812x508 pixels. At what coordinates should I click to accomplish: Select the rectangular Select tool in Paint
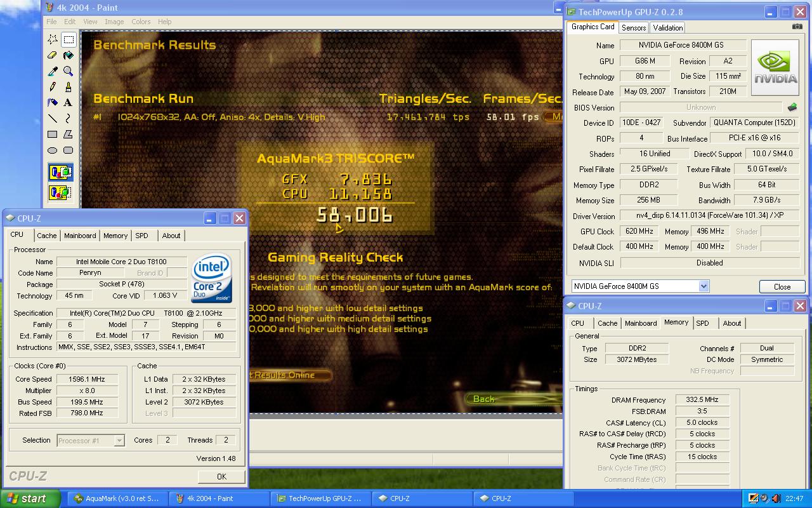[x=69, y=39]
